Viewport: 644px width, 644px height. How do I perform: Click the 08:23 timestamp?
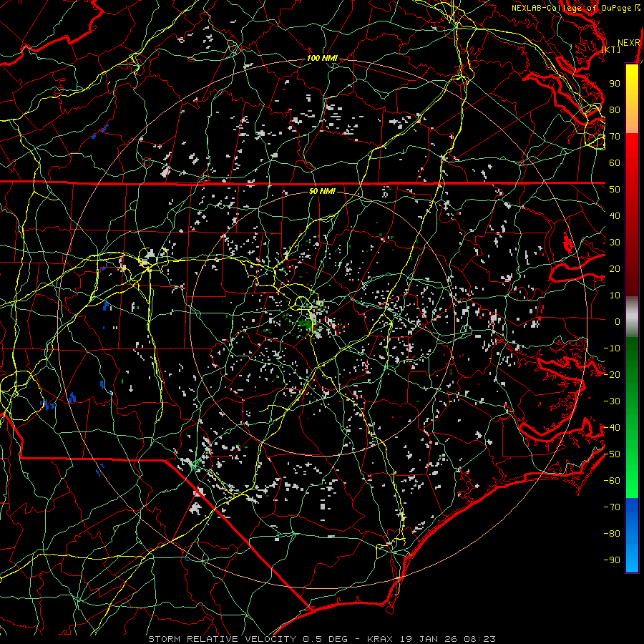(x=479, y=639)
